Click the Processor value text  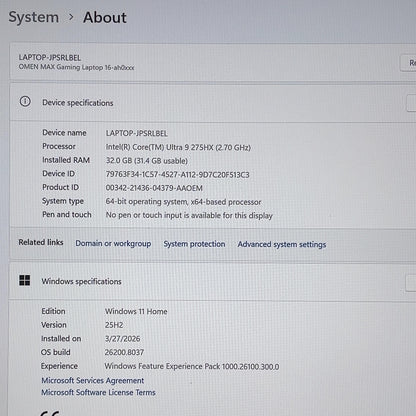coord(178,147)
